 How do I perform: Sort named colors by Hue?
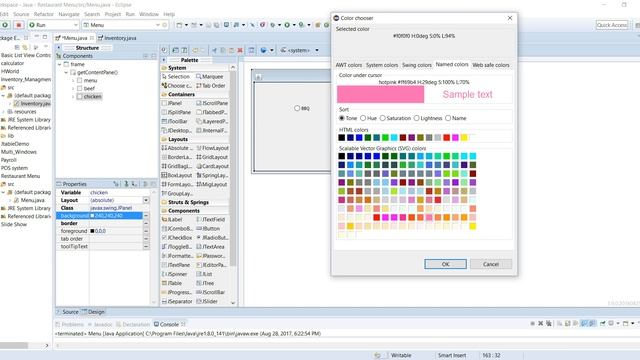[363, 118]
